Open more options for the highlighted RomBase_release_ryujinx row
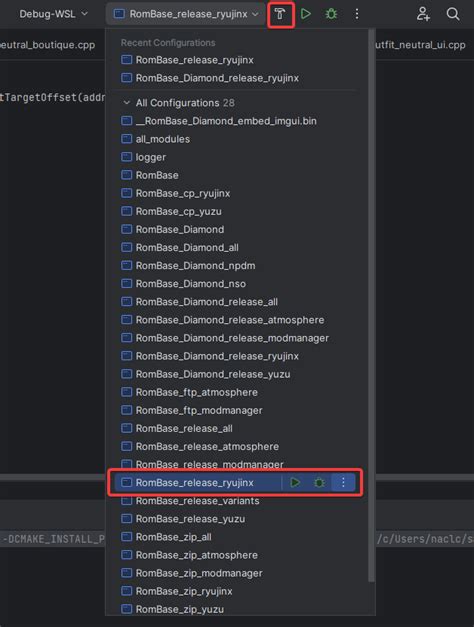Screen dimensions: 474x627 (x=343, y=483)
